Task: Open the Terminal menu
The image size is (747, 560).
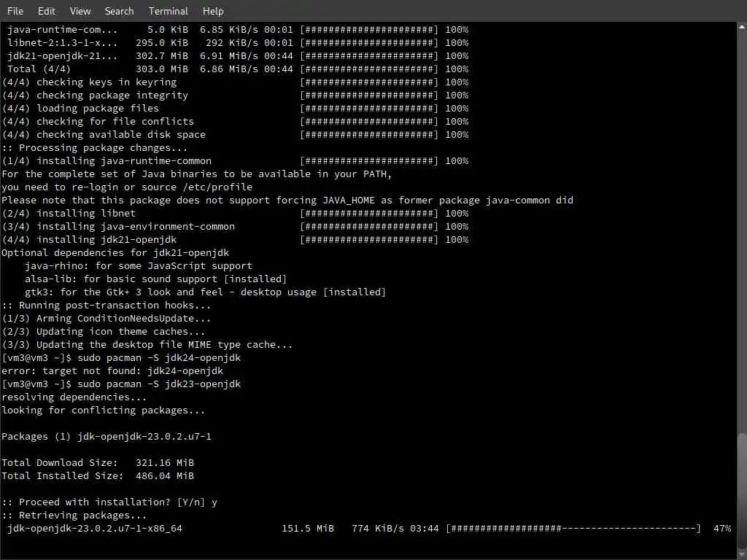Action: [x=169, y=11]
